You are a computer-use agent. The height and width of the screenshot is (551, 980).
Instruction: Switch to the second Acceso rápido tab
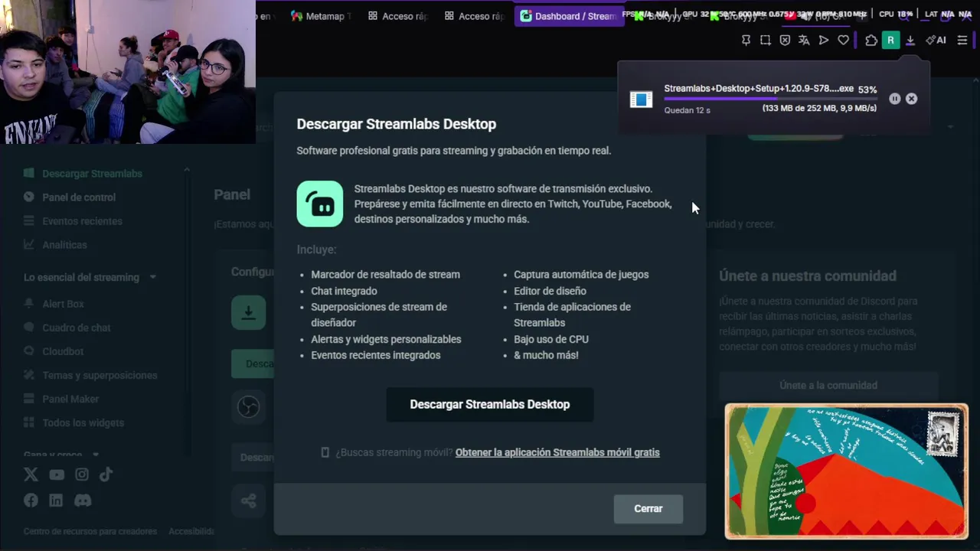point(474,16)
